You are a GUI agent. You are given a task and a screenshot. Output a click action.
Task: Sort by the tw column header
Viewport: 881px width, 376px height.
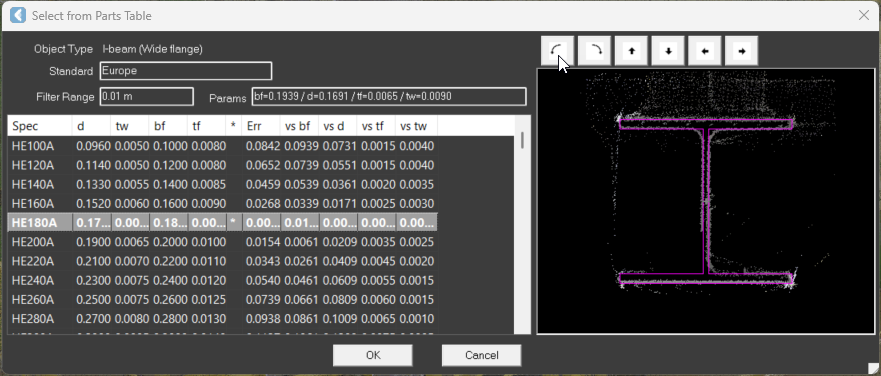coord(129,126)
